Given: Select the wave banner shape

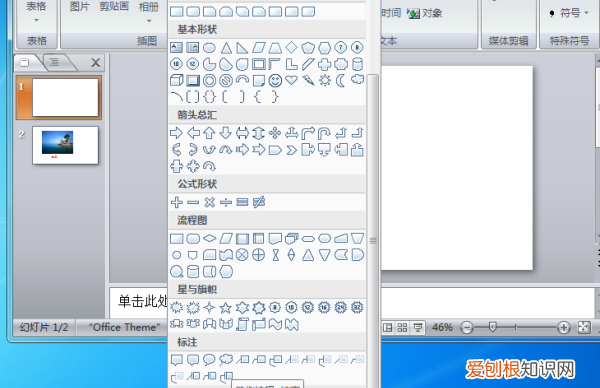Looking at the screenshot, I should (x=275, y=324).
